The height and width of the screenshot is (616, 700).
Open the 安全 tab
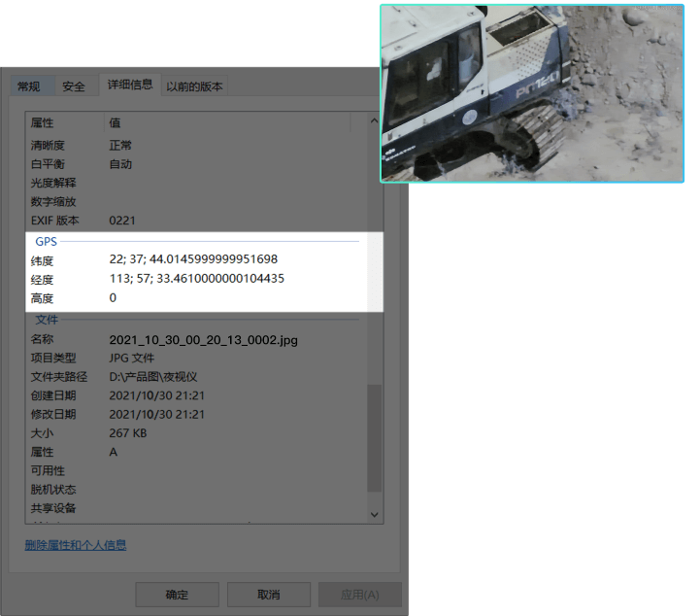pos(74,86)
